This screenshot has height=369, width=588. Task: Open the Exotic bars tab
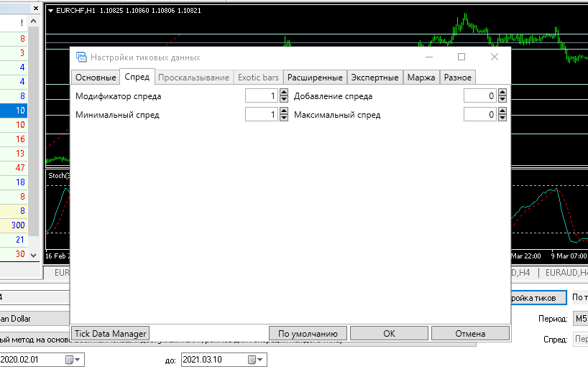(258, 78)
